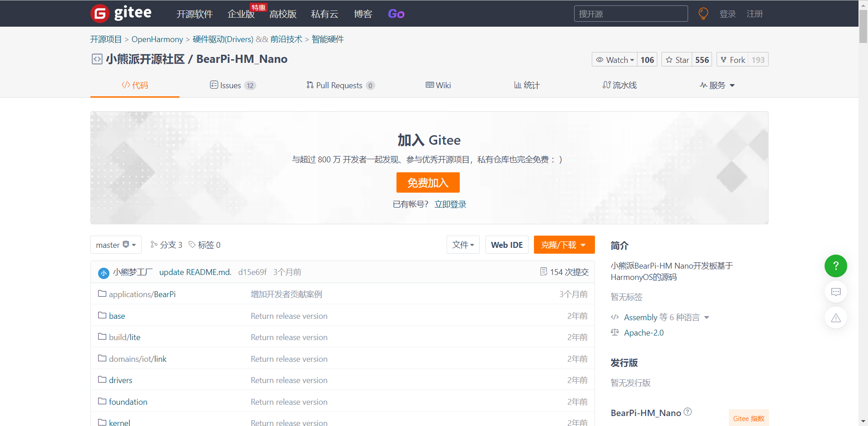Fork the repository
The image size is (868, 426).
732,60
